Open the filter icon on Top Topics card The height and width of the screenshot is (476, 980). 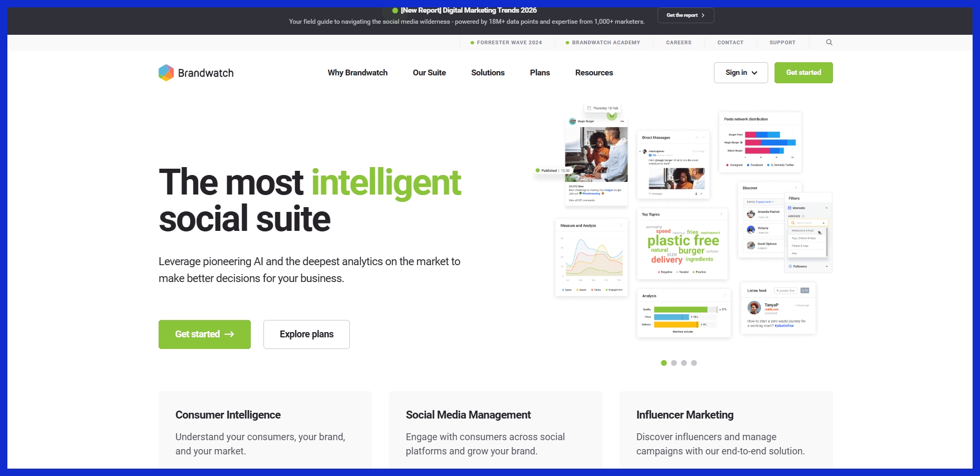pyautogui.click(x=721, y=215)
